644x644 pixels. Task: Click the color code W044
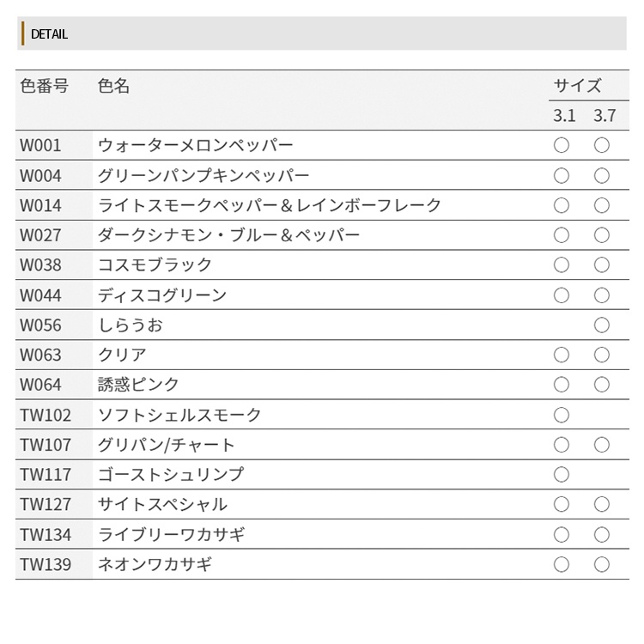(x=41, y=295)
